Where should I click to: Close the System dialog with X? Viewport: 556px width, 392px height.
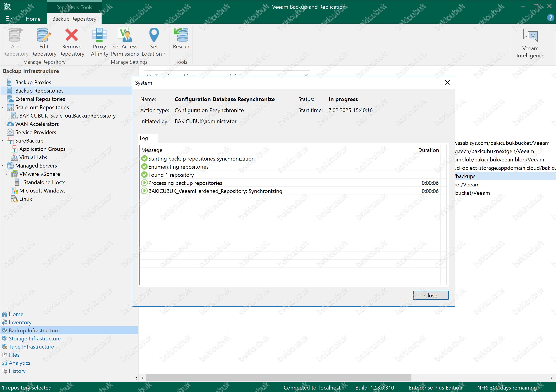click(447, 82)
